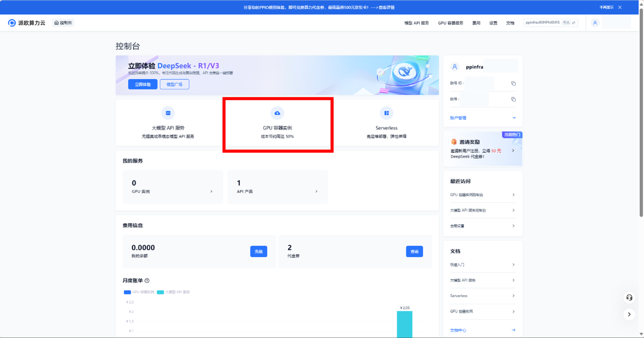
Task: Open GPU 容器服务 menu
Action: [x=450, y=23]
